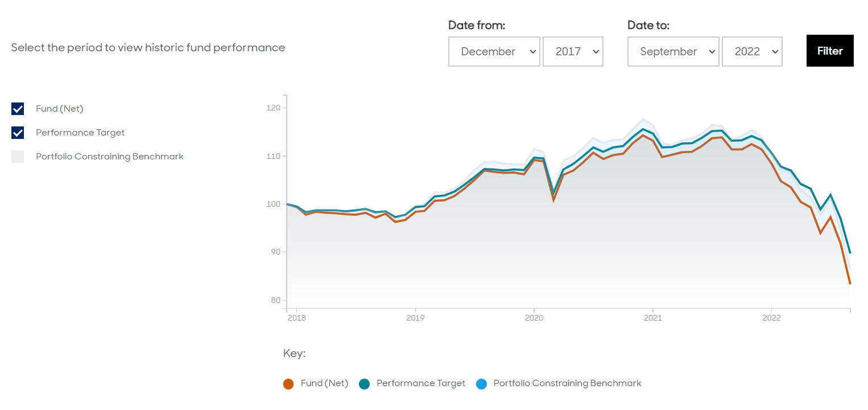Click the Fund (Net) checkbox label text
The image size is (868, 410).
60,109
